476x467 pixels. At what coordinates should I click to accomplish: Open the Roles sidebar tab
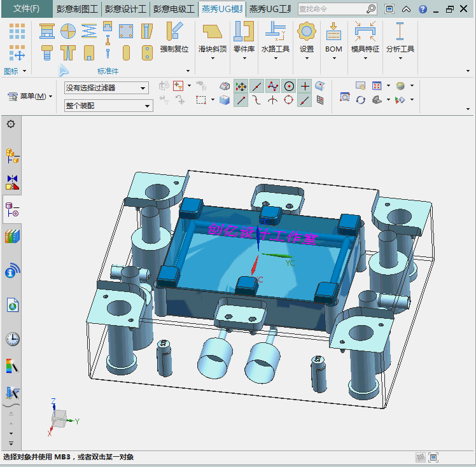pyautogui.click(x=12, y=366)
